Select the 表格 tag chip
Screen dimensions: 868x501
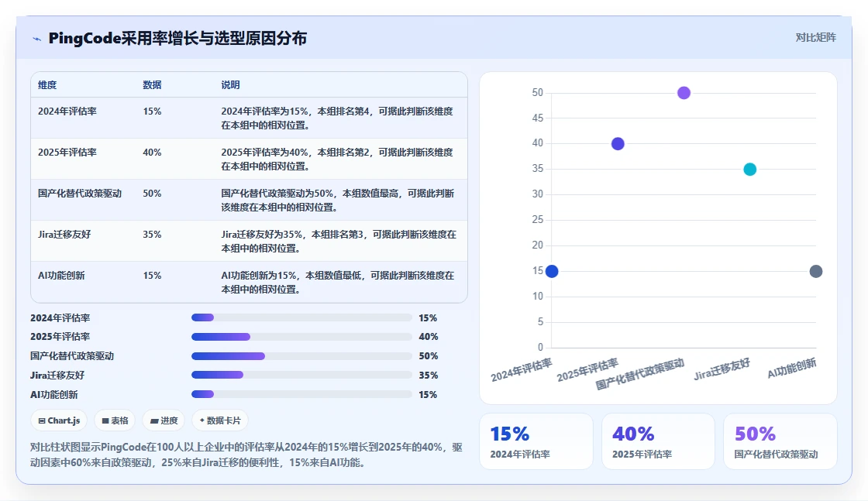click(115, 420)
